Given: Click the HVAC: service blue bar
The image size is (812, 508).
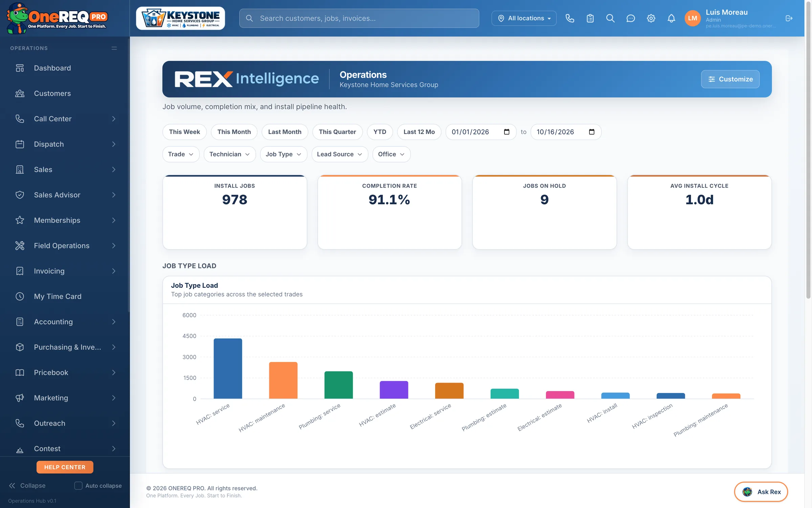Looking at the screenshot, I should (x=228, y=368).
